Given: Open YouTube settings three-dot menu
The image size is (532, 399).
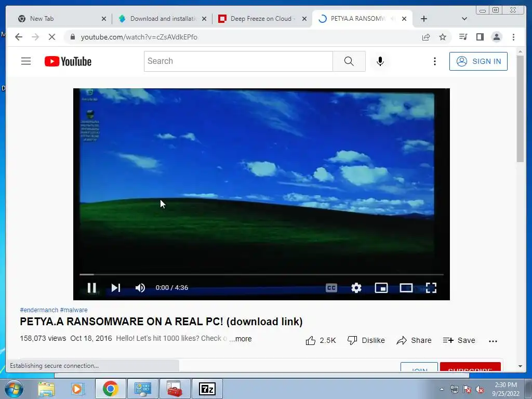Looking at the screenshot, I should point(435,61).
